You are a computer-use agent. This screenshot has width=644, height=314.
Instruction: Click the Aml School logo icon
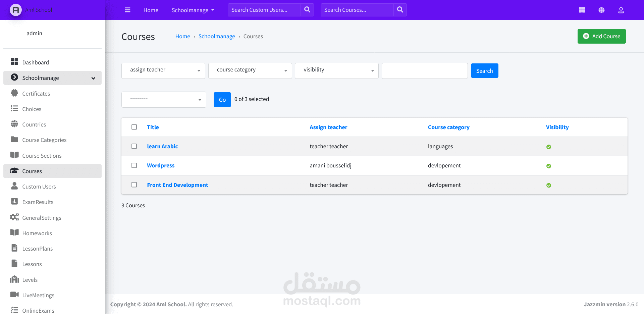point(15,10)
